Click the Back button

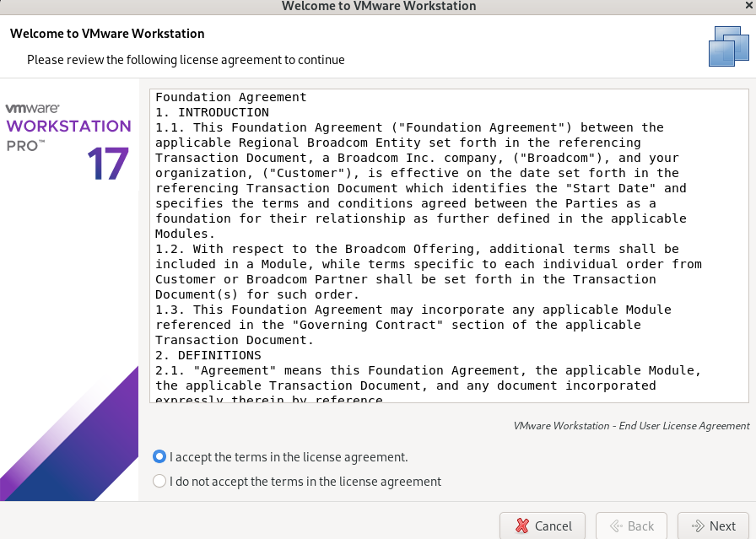tap(632, 526)
